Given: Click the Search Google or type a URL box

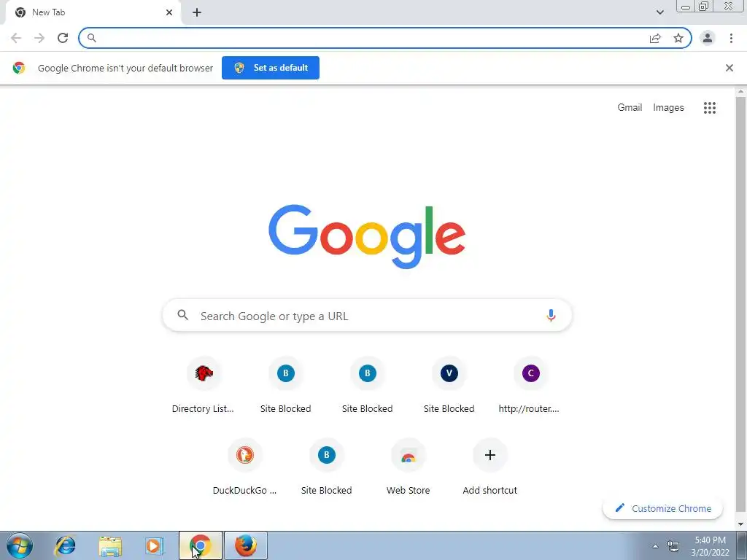Looking at the screenshot, I should [x=367, y=315].
